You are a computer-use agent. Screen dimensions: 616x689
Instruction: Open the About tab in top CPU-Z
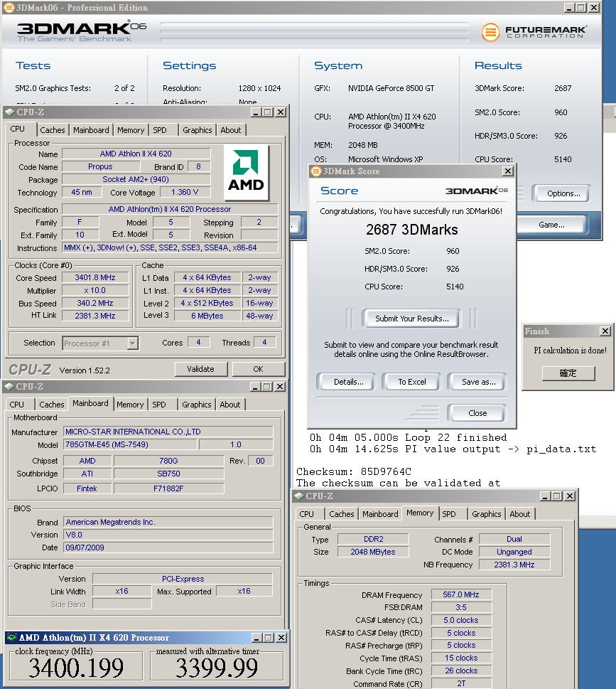[x=230, y=130]
